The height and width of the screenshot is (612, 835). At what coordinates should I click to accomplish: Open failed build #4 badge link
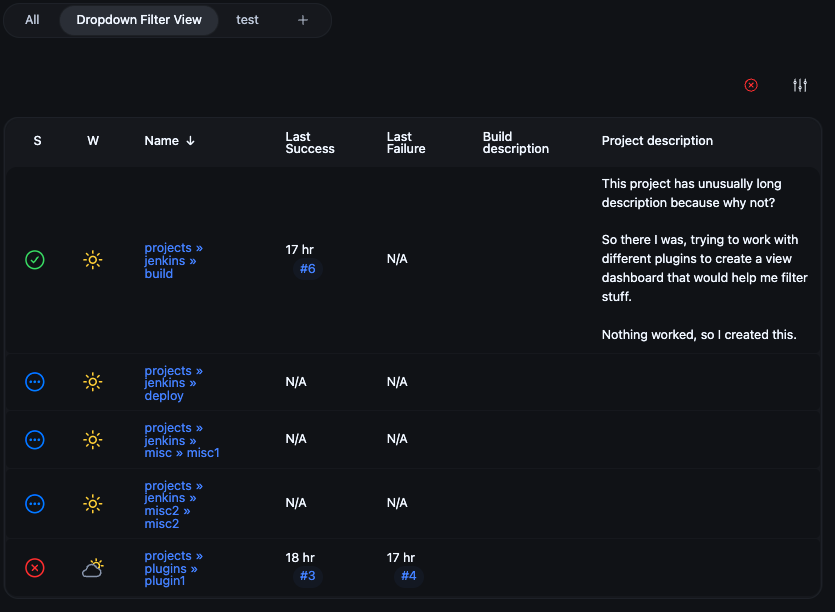408,576
